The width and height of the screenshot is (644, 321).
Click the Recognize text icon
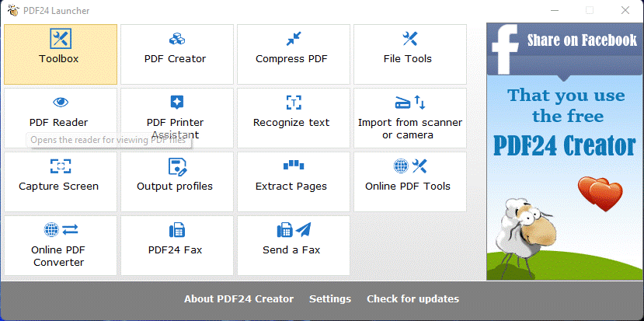point(293,103)
